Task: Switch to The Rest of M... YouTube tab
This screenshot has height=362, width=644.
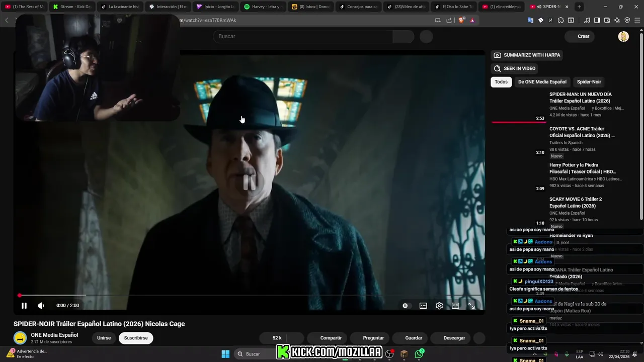Action: [x=25, y=7]
